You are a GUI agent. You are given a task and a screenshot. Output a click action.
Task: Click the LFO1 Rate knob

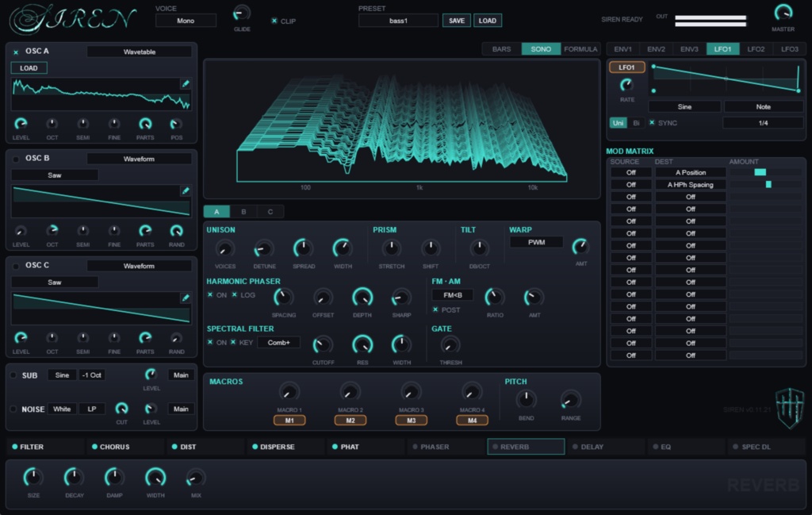[626, 84]
